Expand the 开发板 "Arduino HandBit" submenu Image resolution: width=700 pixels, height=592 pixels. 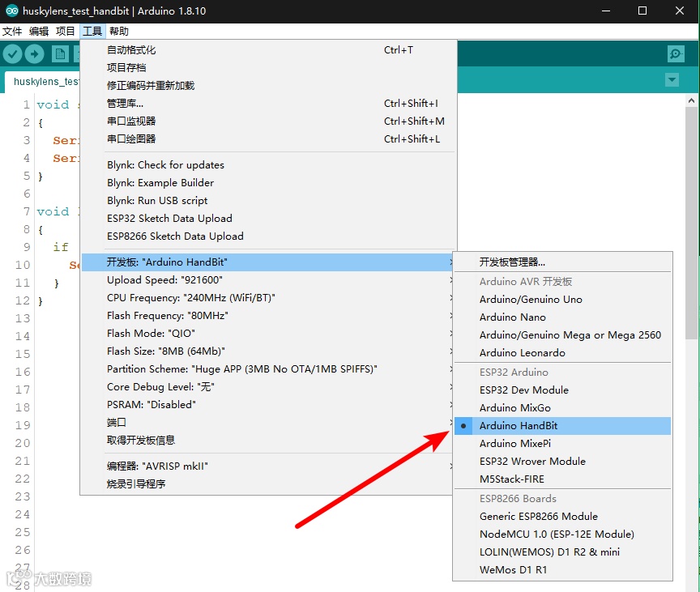267,262
